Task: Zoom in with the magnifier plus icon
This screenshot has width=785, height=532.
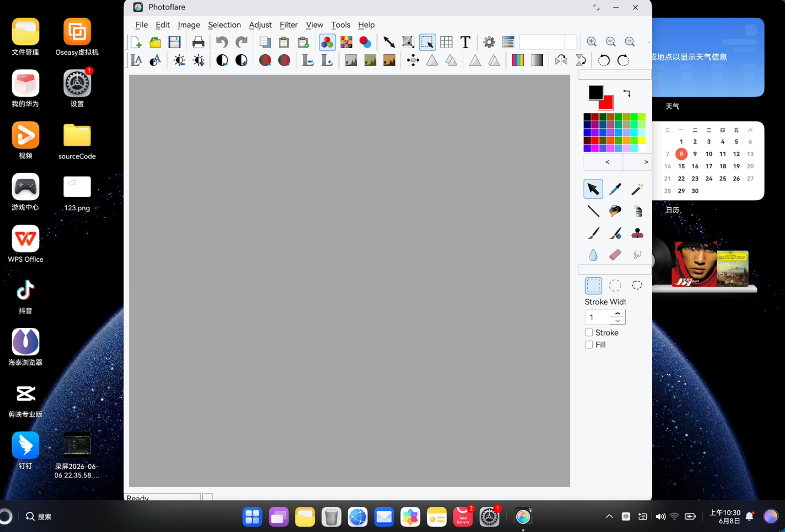Action: (x=592, y=42)
